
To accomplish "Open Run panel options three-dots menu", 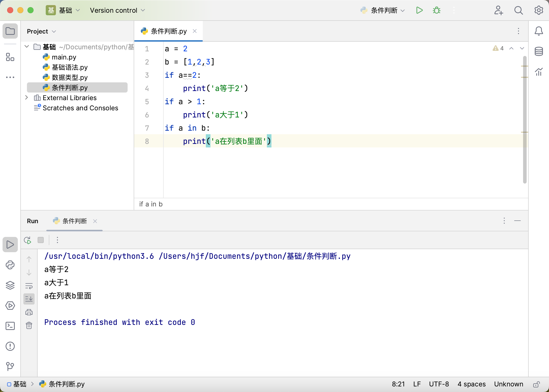I will pyautogui.click(x=504, y=221).
